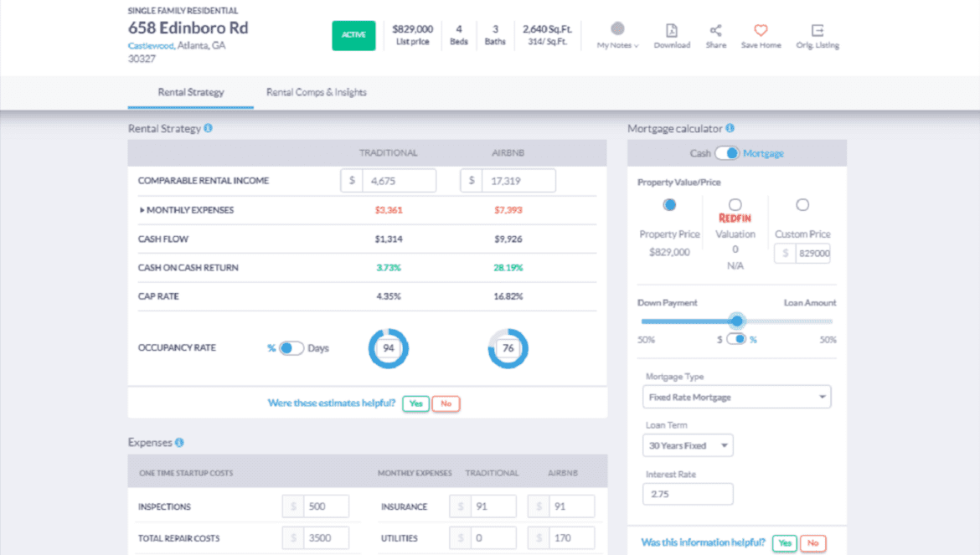Open the Mortgage Type dropdown

(x=735, y=396)
